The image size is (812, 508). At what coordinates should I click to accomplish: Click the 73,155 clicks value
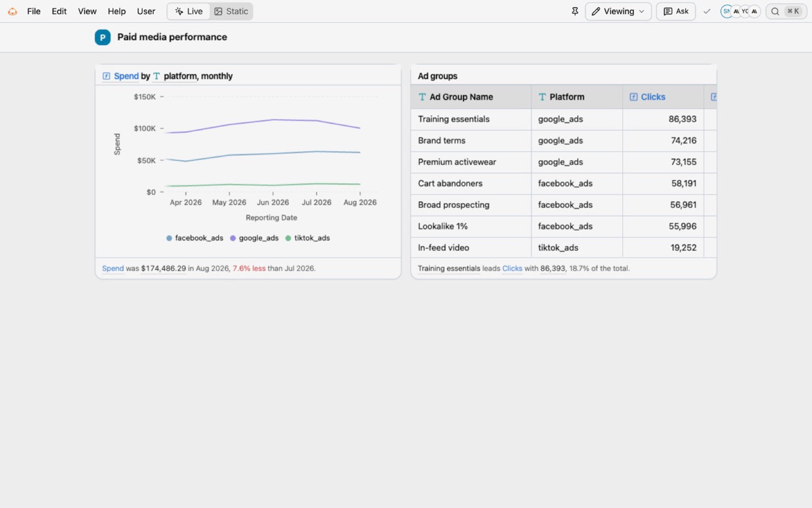(683, 162)
